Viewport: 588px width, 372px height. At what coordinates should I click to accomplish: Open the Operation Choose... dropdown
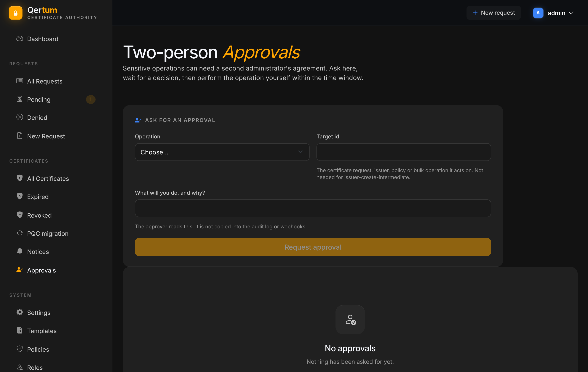coord(222,152)
